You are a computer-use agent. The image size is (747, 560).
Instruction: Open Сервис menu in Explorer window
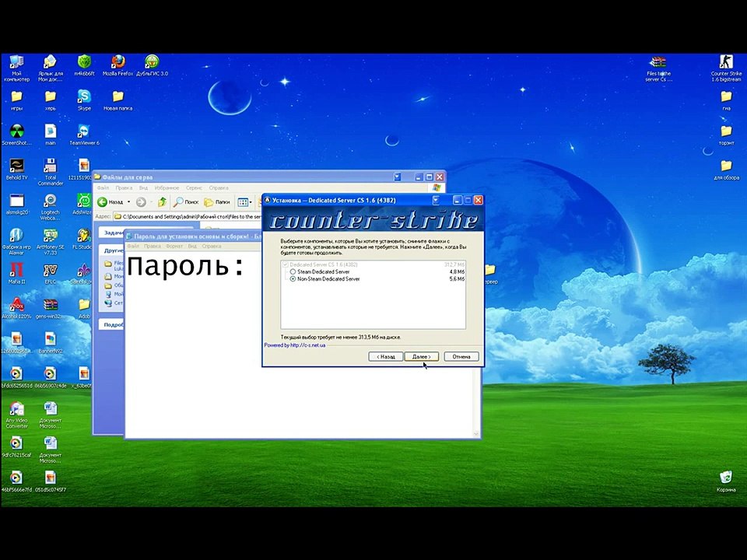tap(194, 188)
